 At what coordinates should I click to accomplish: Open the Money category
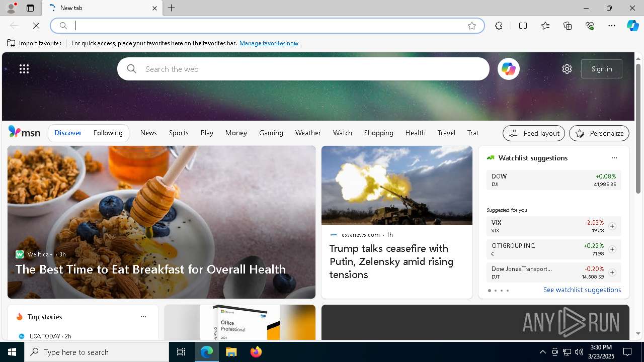point(236,133)
